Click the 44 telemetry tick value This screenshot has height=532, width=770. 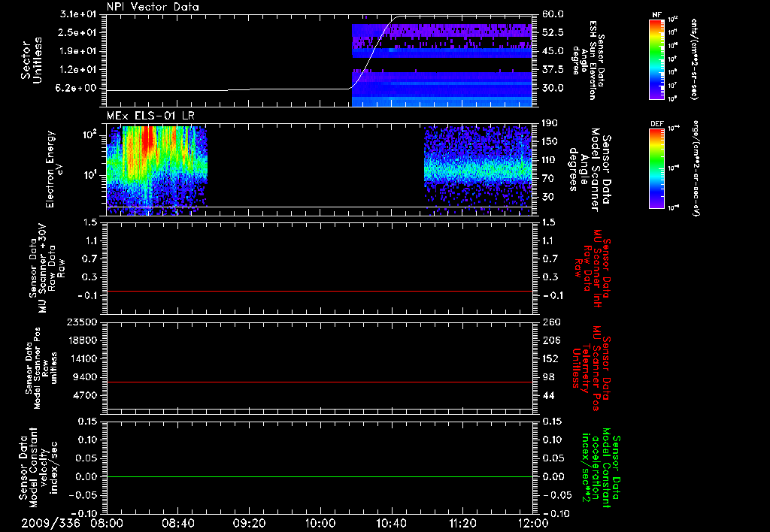pos(547,395)
